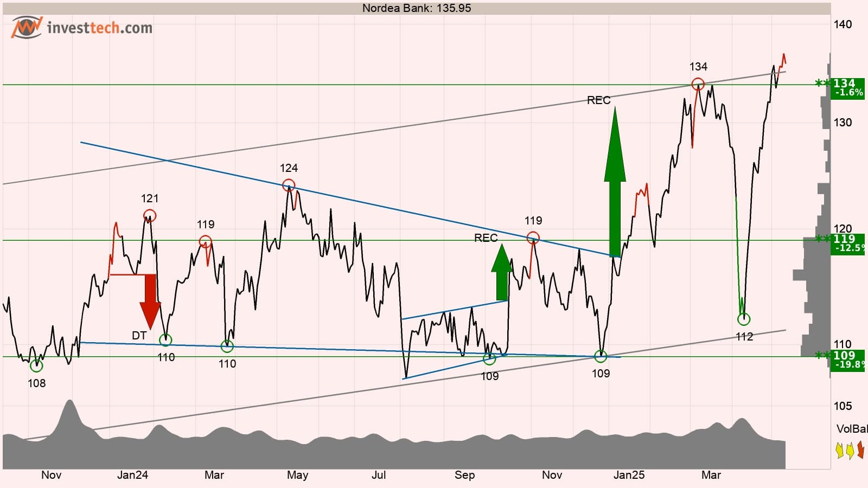Viewport: 868px width, 488px height.
Task: Open the investtech.com wordmark link
Action: 100,28
